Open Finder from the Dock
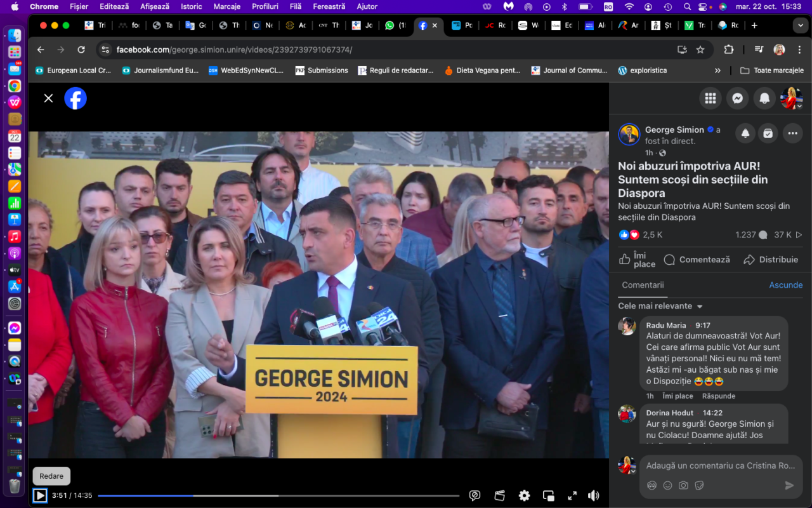The height and width of the screenshot is (508, 812). 14,36
